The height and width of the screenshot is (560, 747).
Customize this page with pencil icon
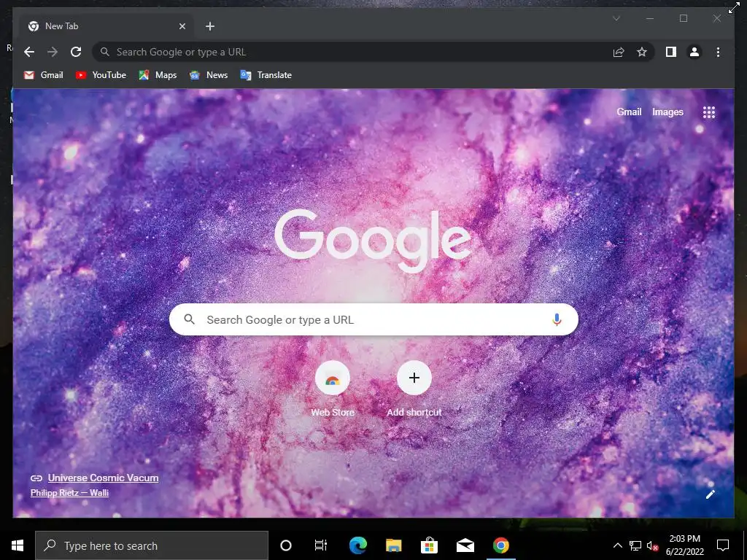pos(711,494)
